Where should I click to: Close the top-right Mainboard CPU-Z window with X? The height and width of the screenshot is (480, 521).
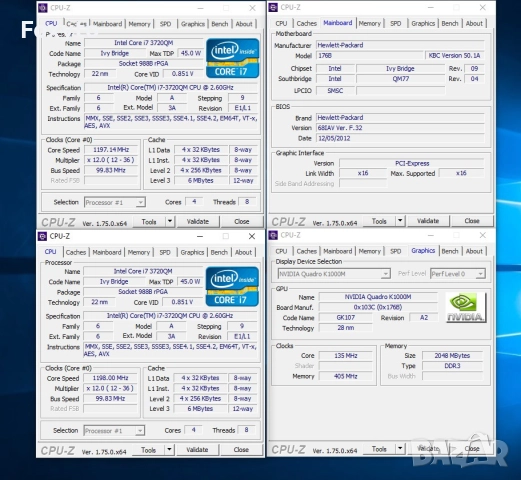(x=482, y=7)
